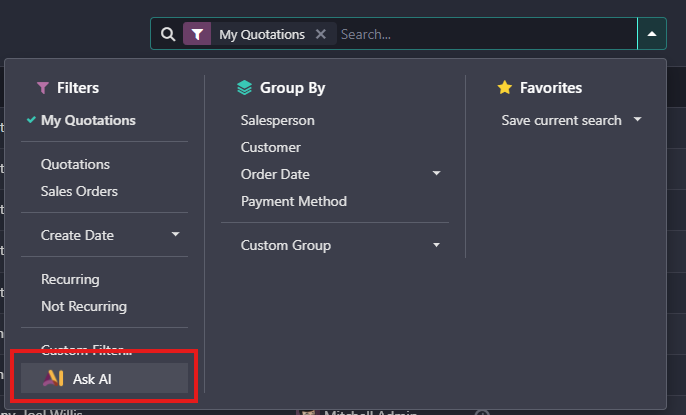Click the funnel icon in filter chip
The image size is (686, 415).
[x=197, y=34]
